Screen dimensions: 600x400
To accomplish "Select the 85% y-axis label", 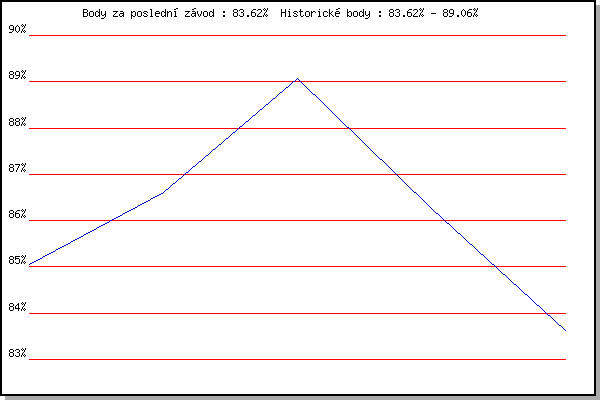I will 17,261.
